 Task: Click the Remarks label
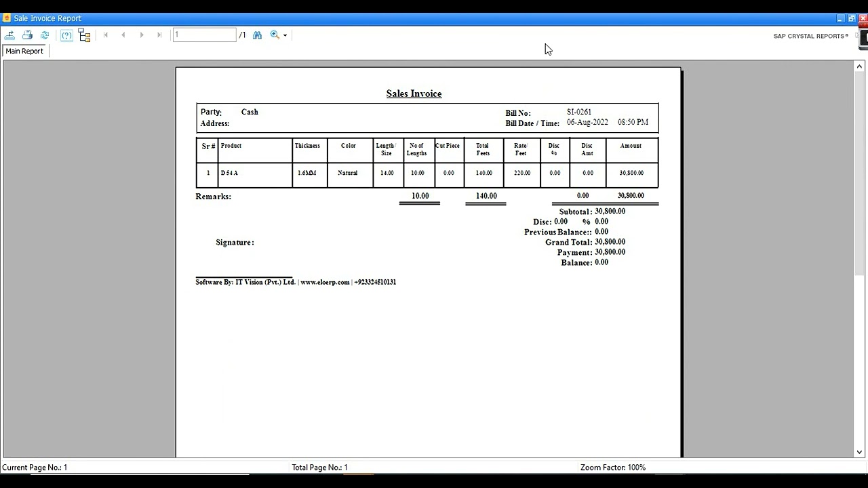(x=214, y=197)
